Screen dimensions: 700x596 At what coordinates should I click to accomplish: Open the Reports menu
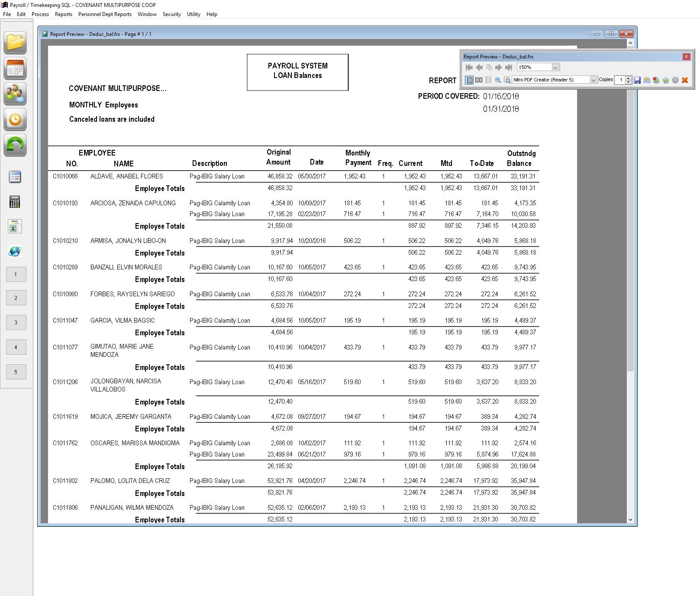[x=64, y=14]
